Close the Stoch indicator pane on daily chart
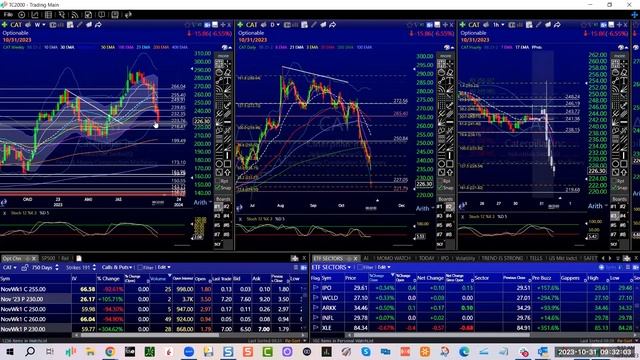Viewport: 640px width, 360px height. point(240,219)
